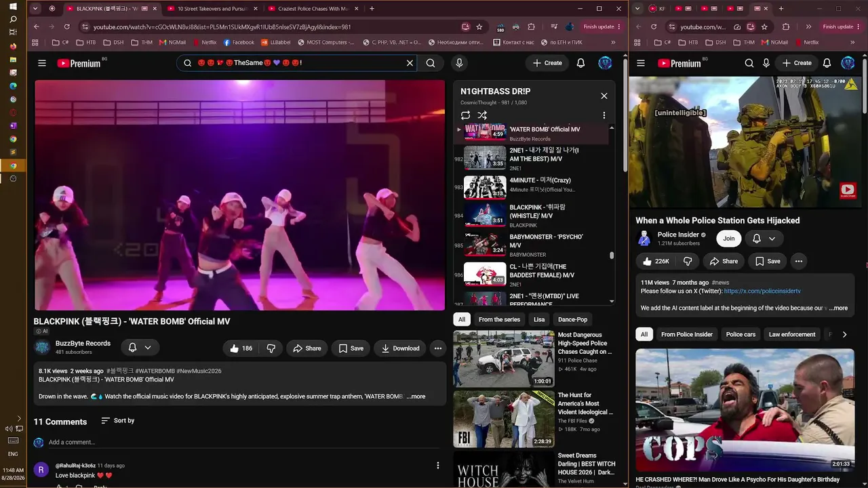The height and width of the screenshot is (488, 868).
Task: Select the Lisa filter chip
Action: (539, 319)
